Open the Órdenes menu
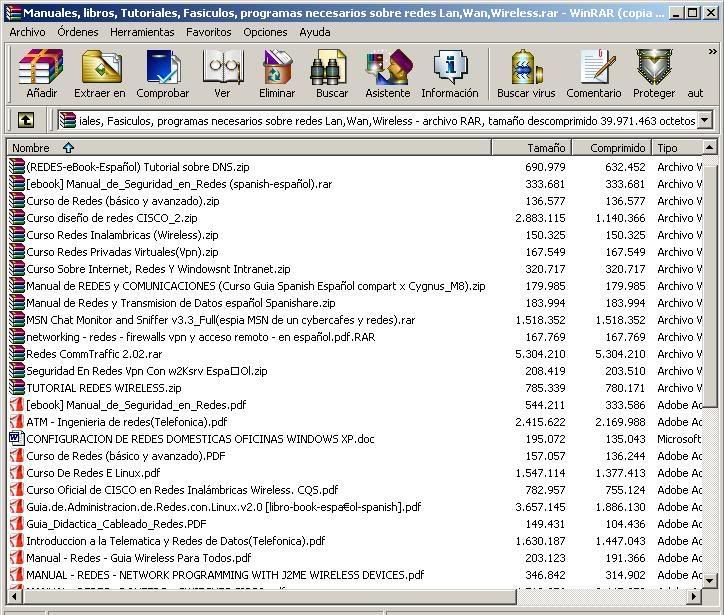This screenshot has width=724, height=615. click(x=78, y=32)
